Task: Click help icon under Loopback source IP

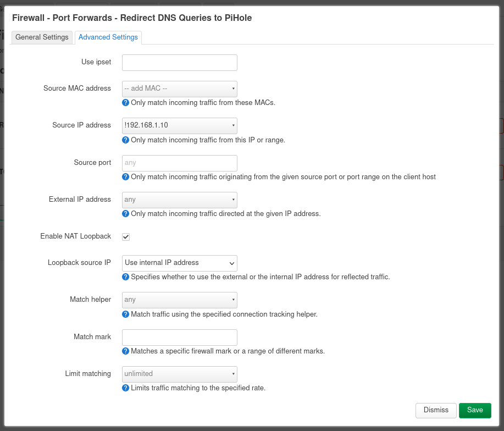Action: (126, 277)
